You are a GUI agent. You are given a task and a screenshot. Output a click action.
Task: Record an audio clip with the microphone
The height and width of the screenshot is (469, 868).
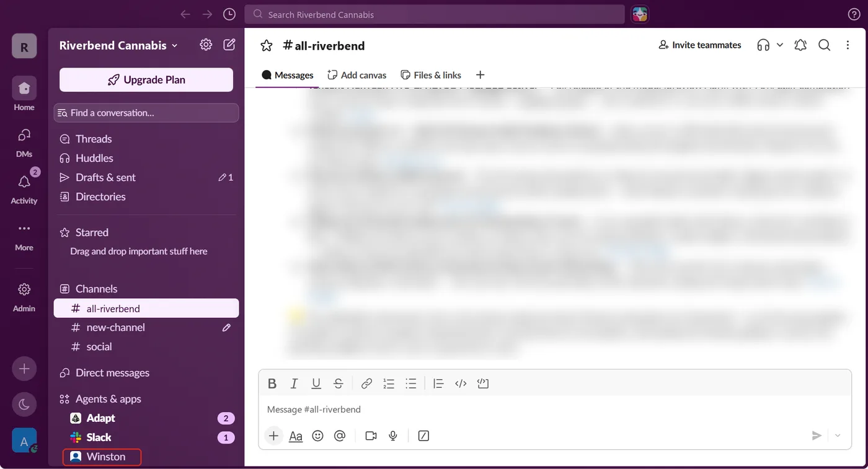click(393, 436)
